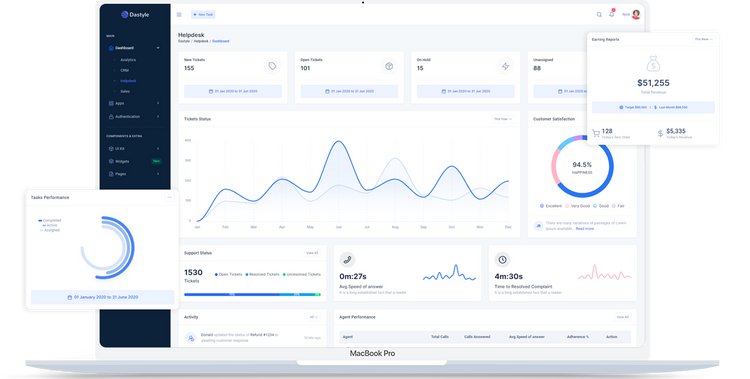Click Dashboard breadcrumb link
Image resolution: width=750 pixels, height=379 pixels.
tap(221, 41)
